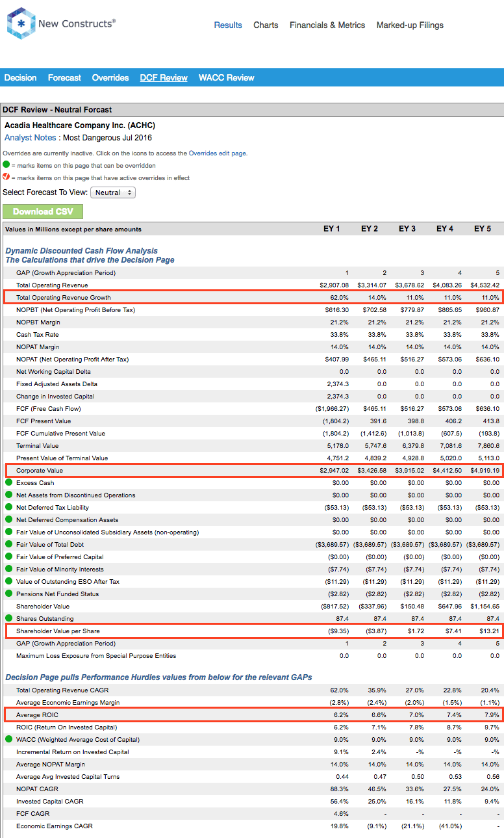Click the Download CSV button

tap(43, 211)
